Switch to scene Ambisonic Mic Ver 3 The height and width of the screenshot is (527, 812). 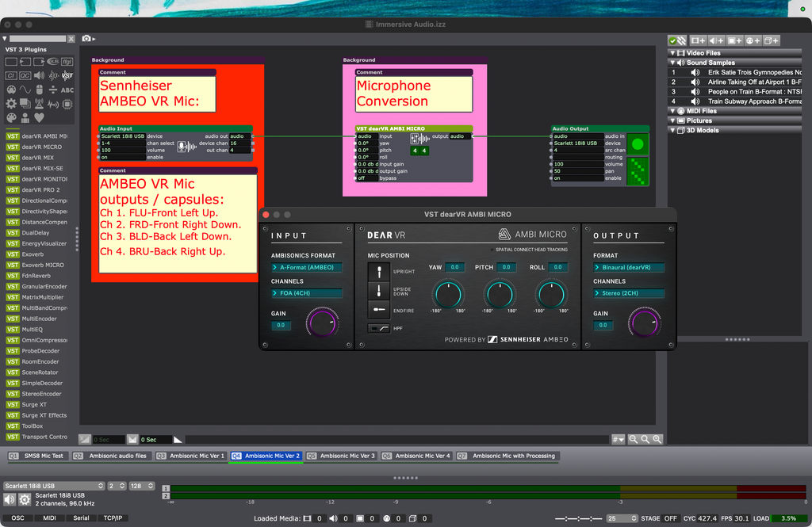tap(341, 456)
